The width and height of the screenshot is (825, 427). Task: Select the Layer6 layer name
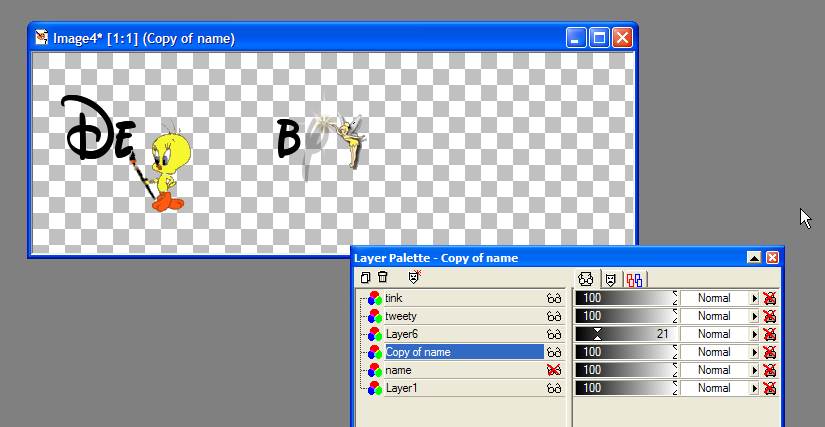[x=402, y=334]
